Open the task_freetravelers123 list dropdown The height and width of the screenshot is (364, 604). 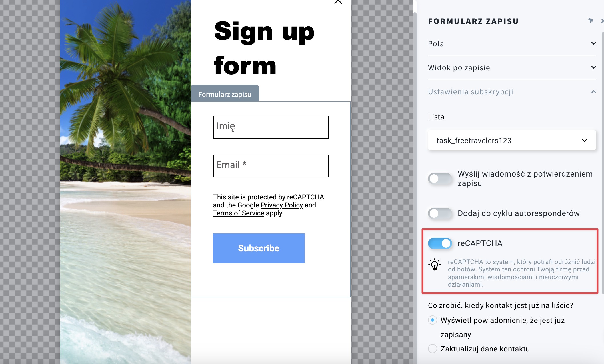(x=512, y=140)
